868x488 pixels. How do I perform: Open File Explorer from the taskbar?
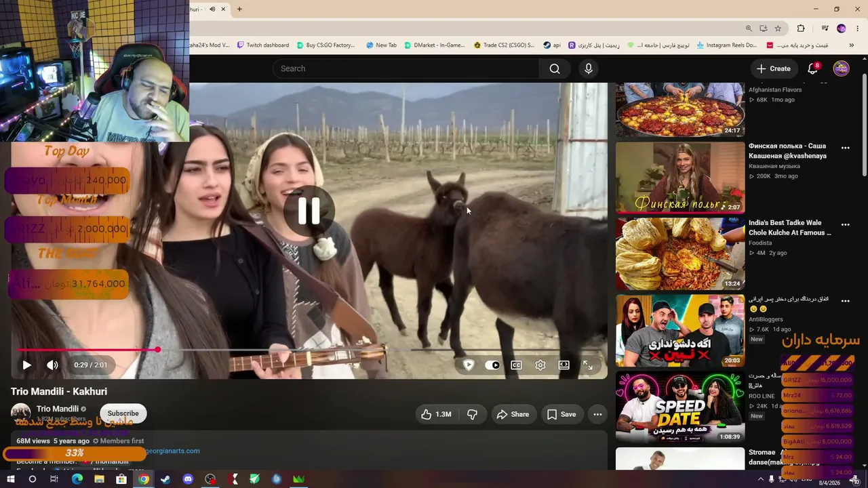click(99, 479)
